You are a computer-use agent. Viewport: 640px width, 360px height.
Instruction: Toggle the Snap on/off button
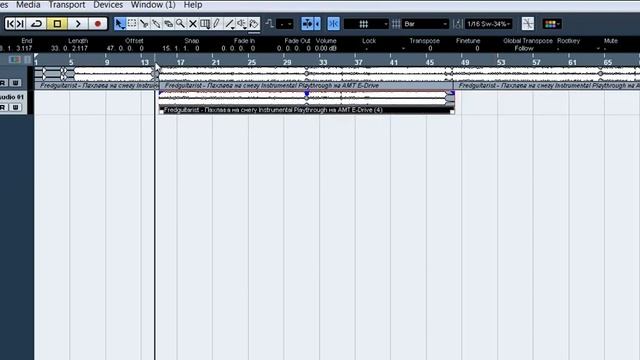click(333, 24)
